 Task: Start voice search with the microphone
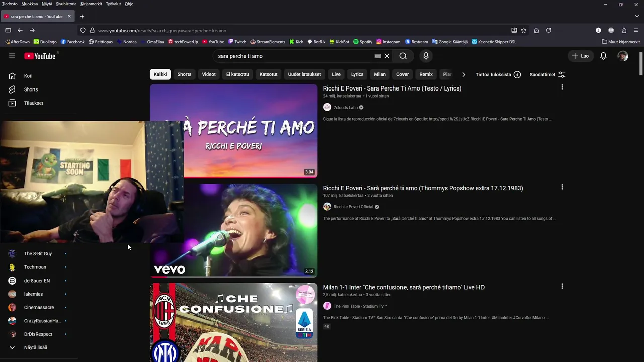(426, 56)
